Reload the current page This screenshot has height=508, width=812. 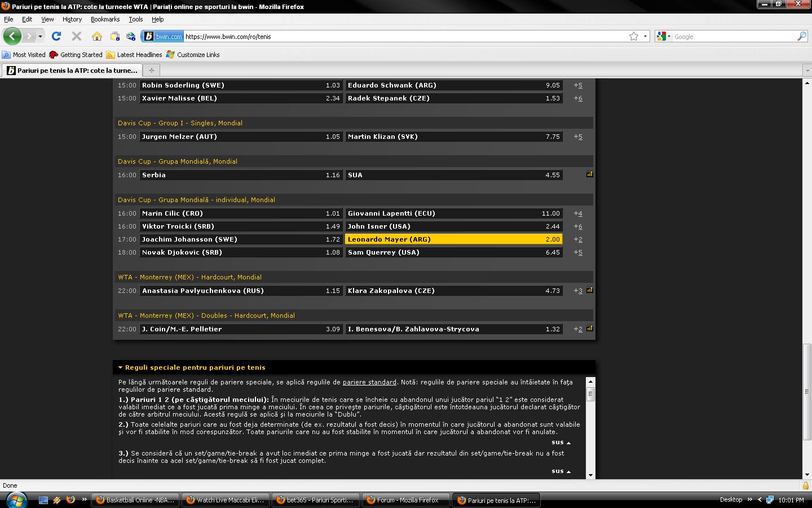[56, 36]
